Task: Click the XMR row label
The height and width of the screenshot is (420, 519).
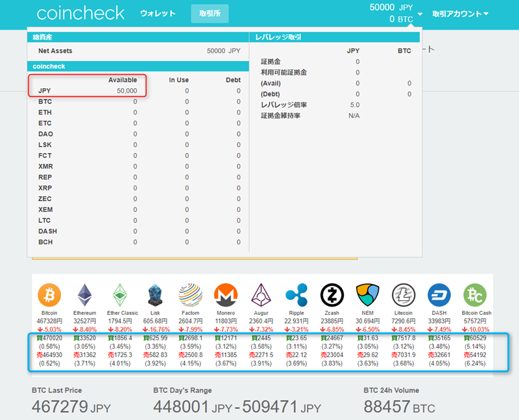Action: pos(45,167)
